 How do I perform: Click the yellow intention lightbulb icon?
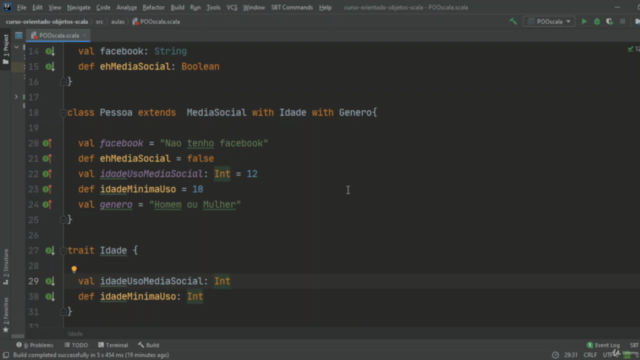[x=74, y=269]
